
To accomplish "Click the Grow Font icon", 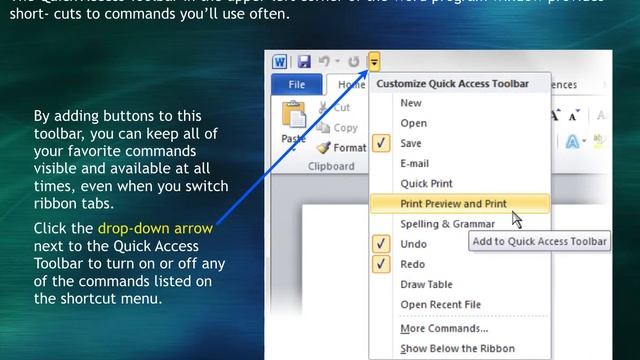I will click(x=556, y=116).
